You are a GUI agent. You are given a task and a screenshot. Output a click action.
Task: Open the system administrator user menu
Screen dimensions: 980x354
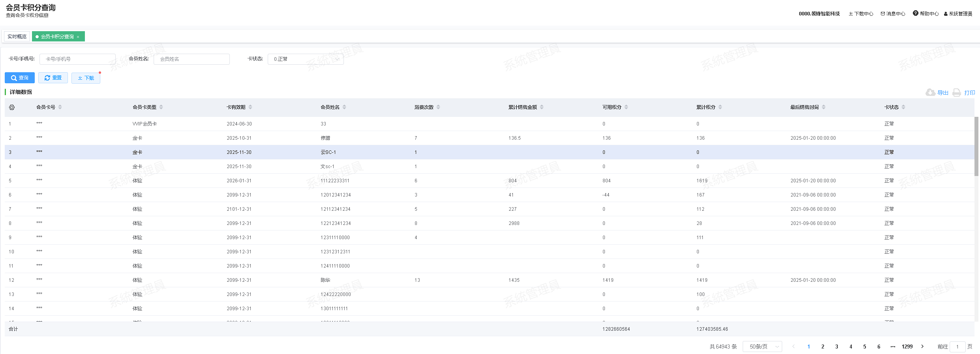958,13
